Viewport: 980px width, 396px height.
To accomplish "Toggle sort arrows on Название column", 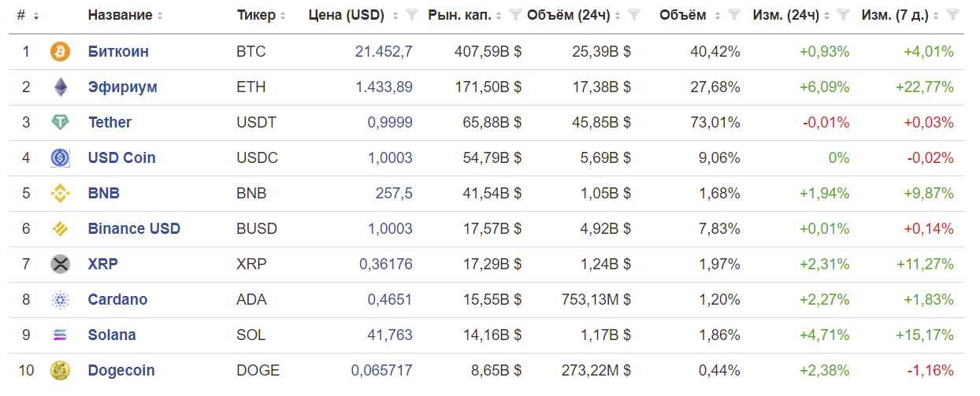I will coord(160,16).
